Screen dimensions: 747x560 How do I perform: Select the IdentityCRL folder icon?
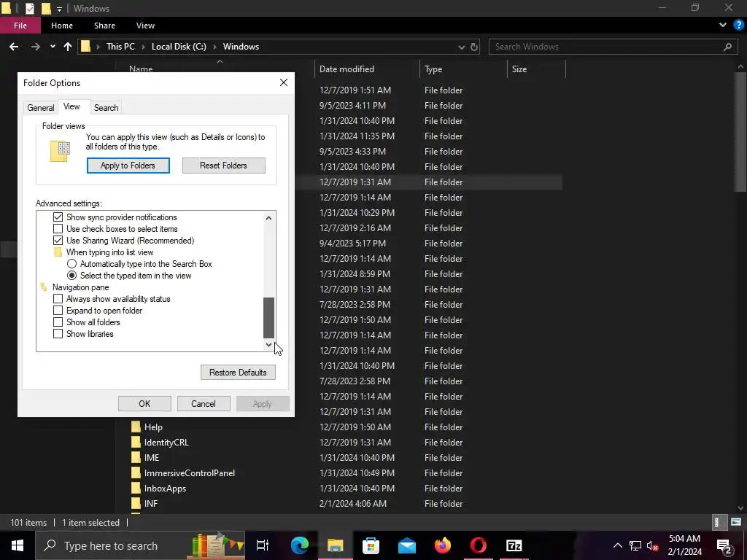pyautogui.click(x=136, y=442)
